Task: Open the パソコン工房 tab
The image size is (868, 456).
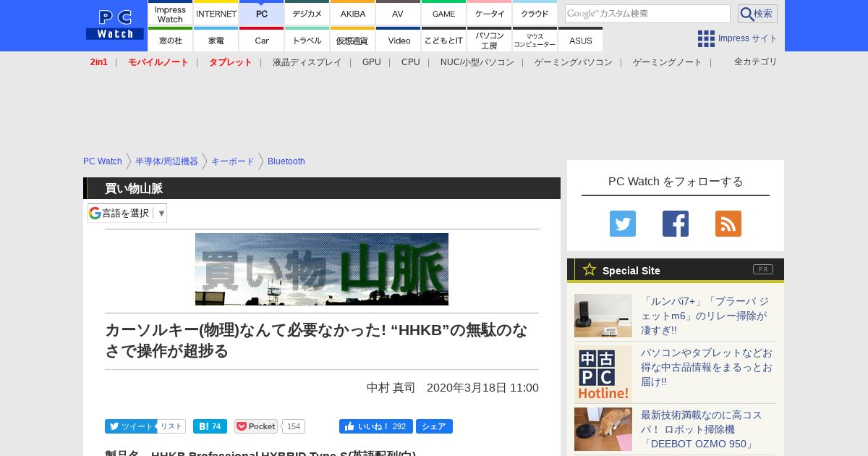Action: click(490, 40)
